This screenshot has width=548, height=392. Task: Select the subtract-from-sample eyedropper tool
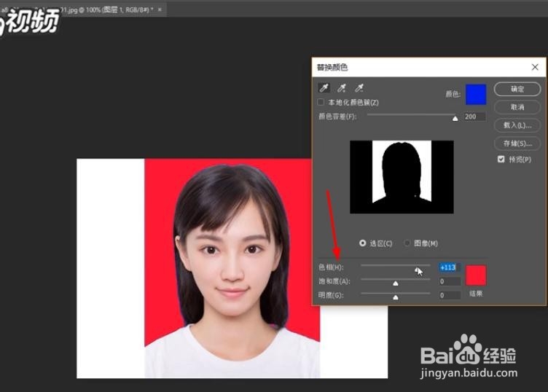tap(359, 87)
